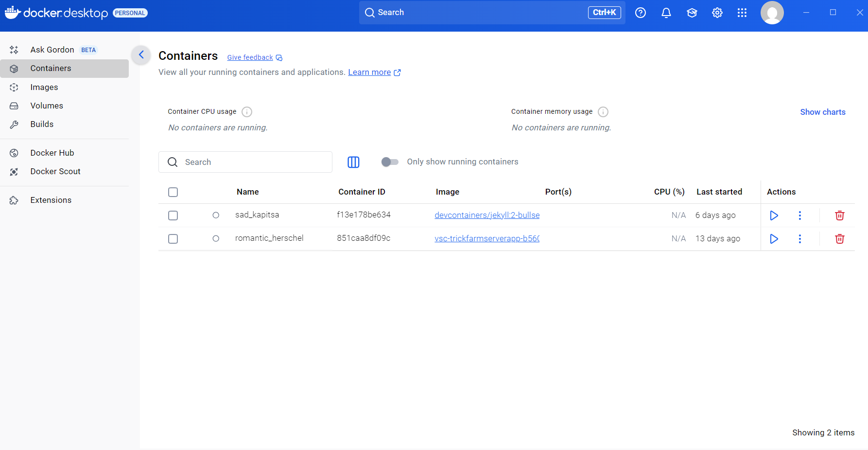Select the sad_kapitsa row checkbox
The image size is (868, 450).
click(173, 216)
